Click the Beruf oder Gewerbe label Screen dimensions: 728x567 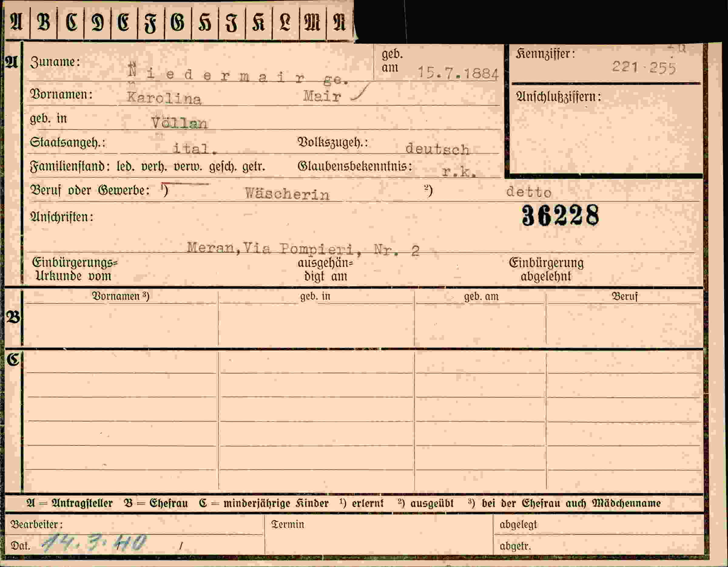(90, 190)
